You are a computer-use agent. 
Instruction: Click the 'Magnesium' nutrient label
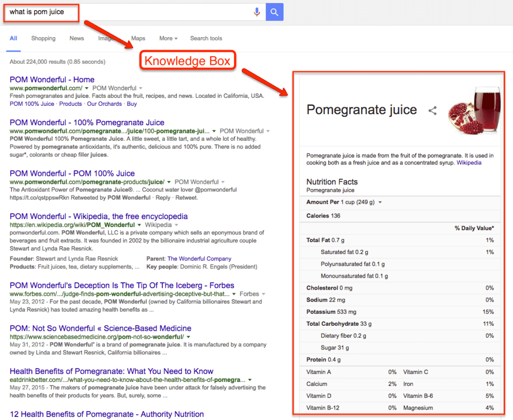(x=418, y=408)
